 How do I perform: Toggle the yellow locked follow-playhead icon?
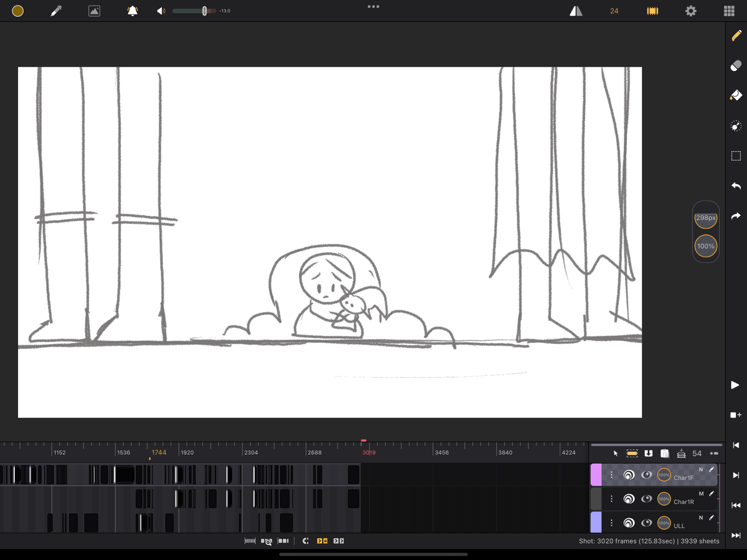322,541
